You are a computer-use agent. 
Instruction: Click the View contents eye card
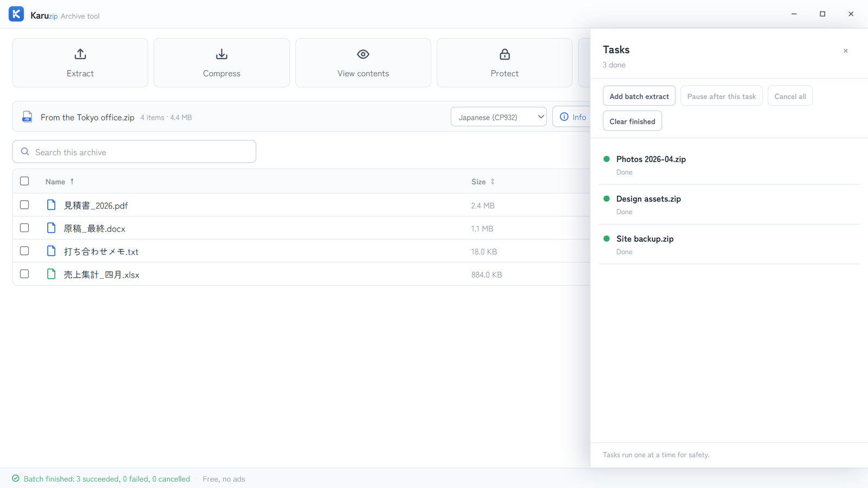tap(363, 63)
